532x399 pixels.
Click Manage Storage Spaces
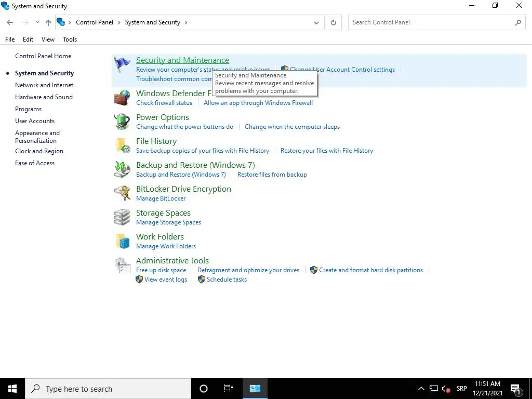coord(169,222)
